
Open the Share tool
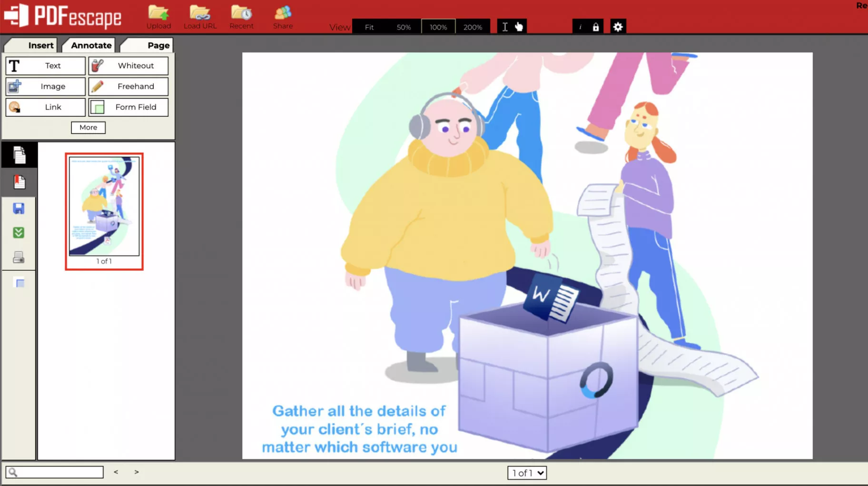pos(283,17)
